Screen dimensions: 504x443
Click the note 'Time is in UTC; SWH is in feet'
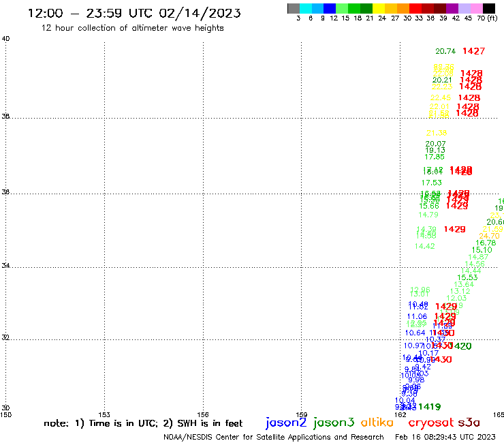pos(143,423)
